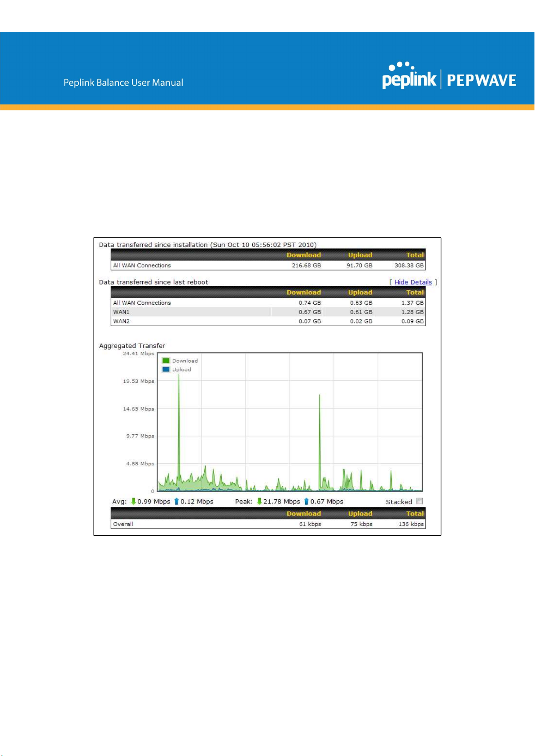Click the WAN1 1.28 GB total
The width and height of the screenshot is (535, 756).
click(x=412, y=312)
